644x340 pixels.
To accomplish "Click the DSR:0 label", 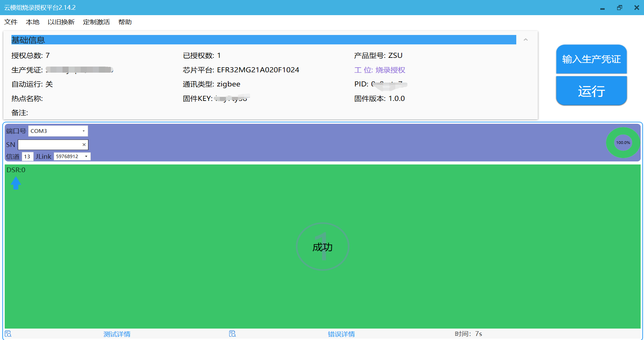I will pyautogui.click(x=16, y=170).
